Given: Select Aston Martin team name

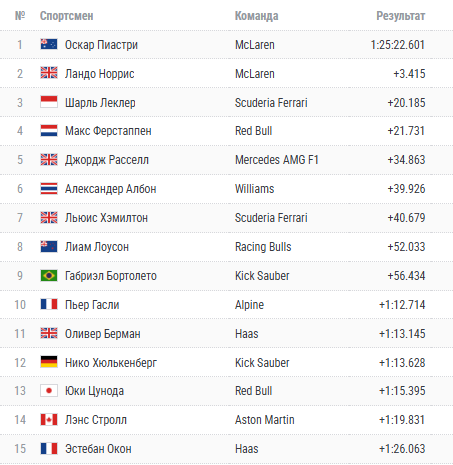Looking at the screenshot, I should (x=264, y=420).
